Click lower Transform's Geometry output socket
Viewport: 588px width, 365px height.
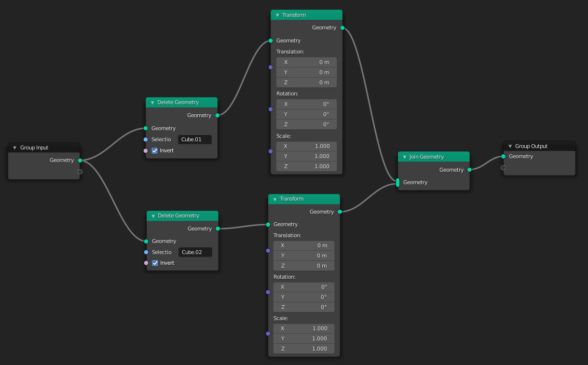pos(340,212)
